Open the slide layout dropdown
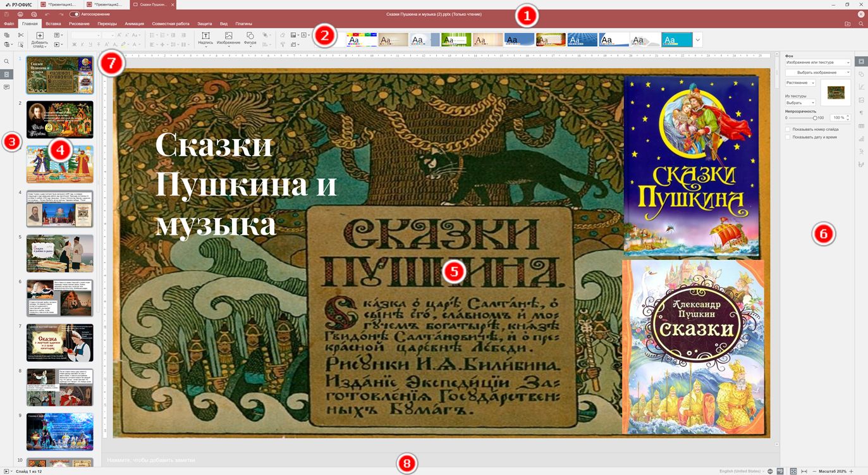 point(58,35)
